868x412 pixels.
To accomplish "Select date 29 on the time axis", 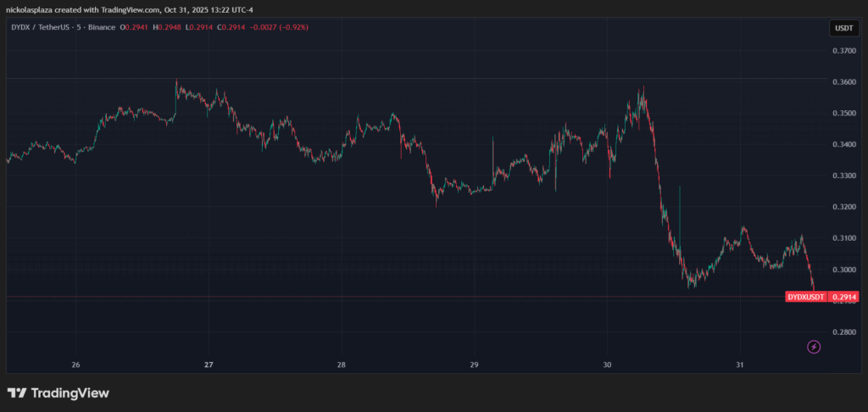I will [474, 365].
